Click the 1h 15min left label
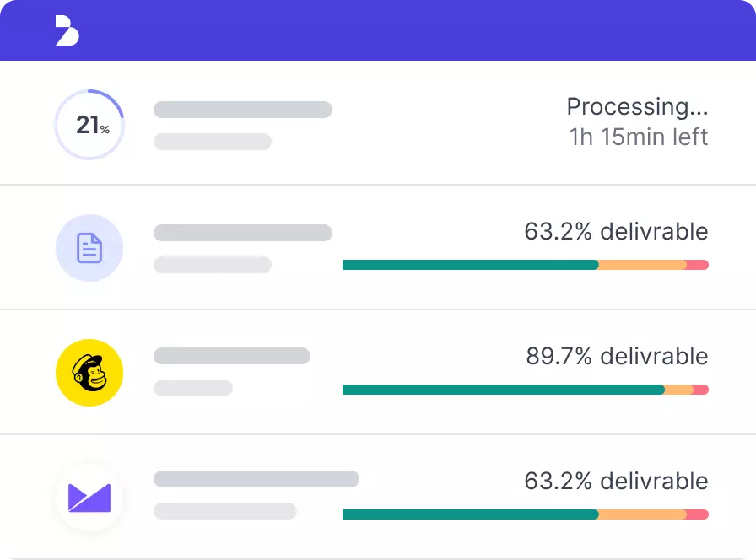 pyautogui.click(x=639, y=137)
